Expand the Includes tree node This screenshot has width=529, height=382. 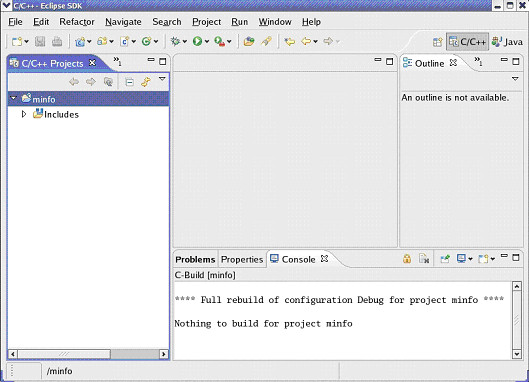click(x=24, y=114)
